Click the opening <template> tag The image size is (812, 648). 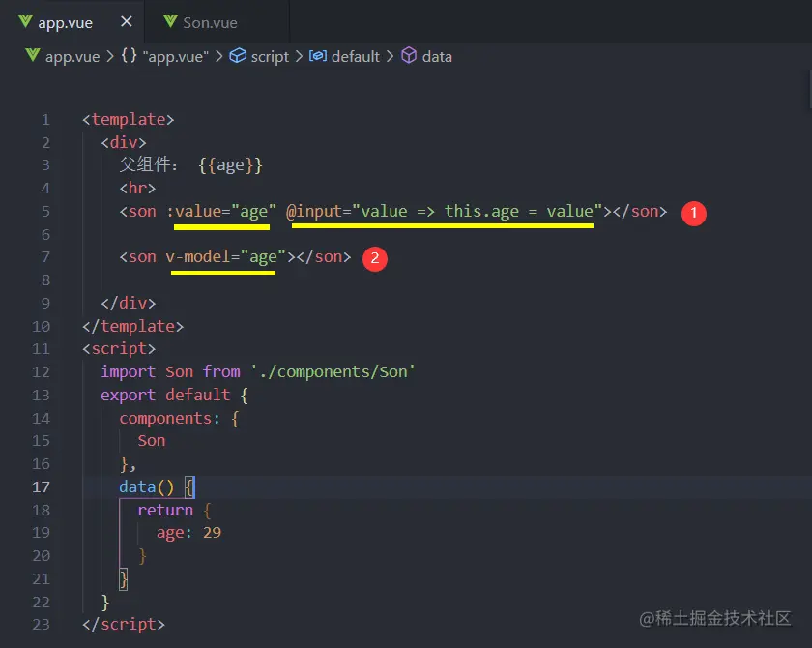click(128, 120)
